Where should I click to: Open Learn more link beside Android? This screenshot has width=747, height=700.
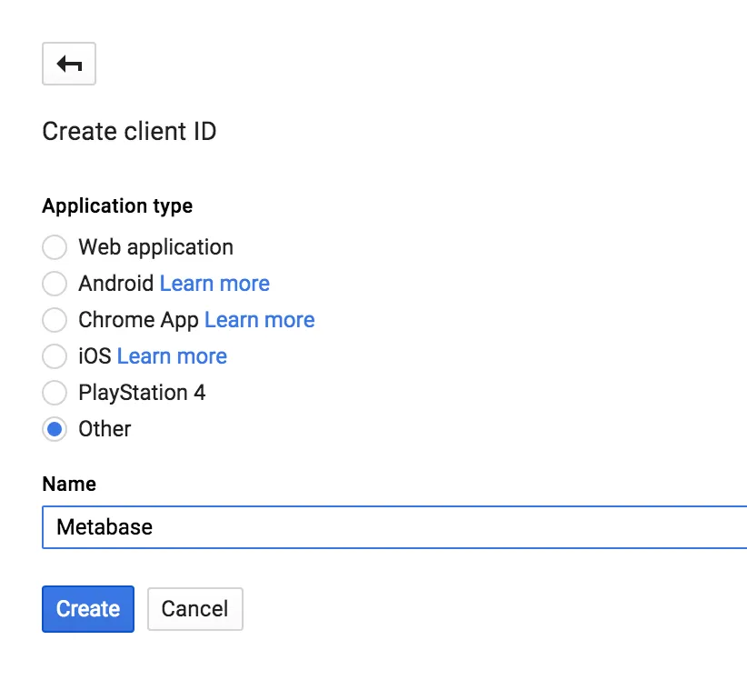tap(214, 284)
